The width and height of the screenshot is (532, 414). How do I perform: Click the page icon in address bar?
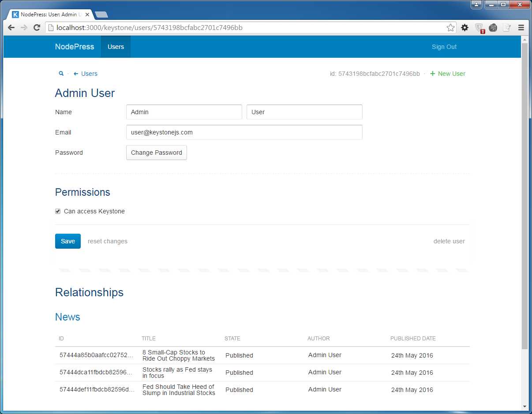click(51, 28)
